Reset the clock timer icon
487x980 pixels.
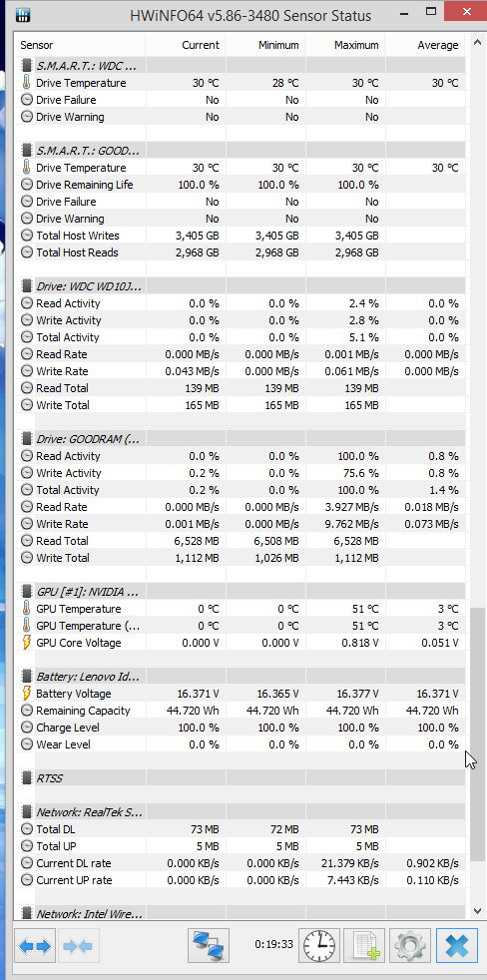(x=319, y=945)
